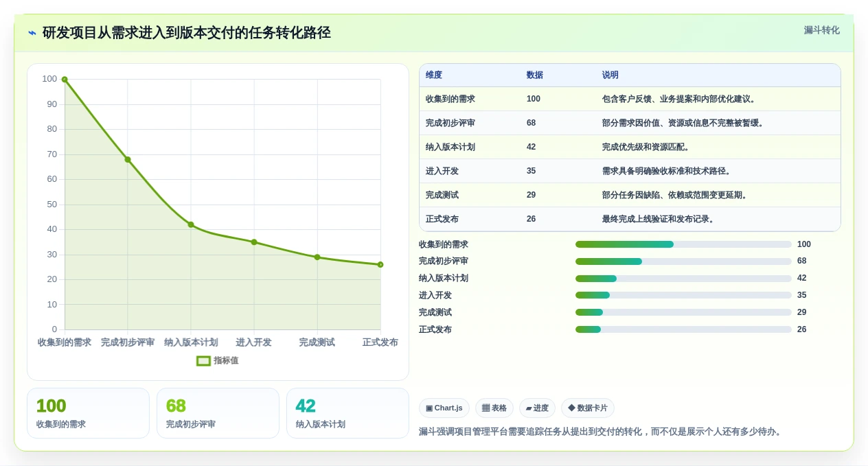
Task: Select the chart point for 进入开发
Action: coord(254,242)
